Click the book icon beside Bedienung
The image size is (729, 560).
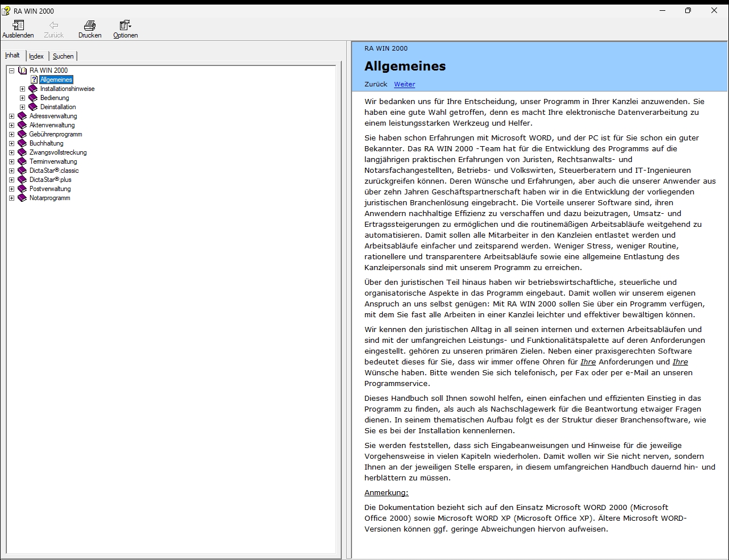point(33,98)
